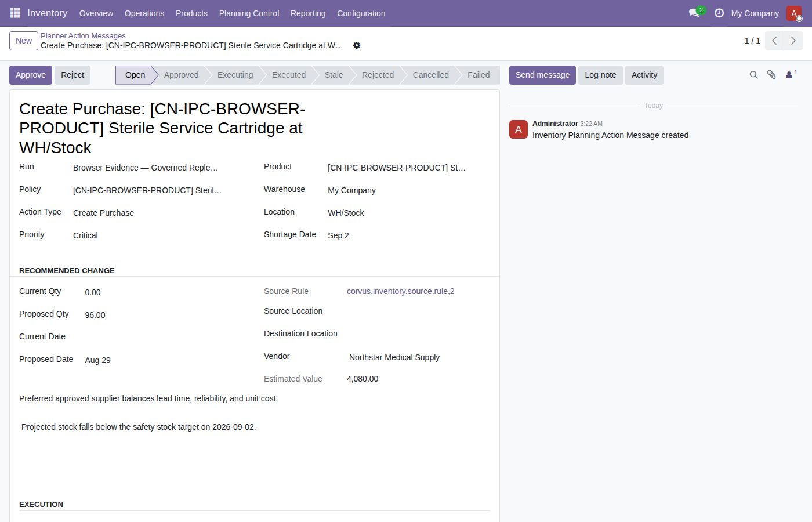Viewport: 812px width, 522px height.
Task: Create a New record
Action: coord(24,41)
